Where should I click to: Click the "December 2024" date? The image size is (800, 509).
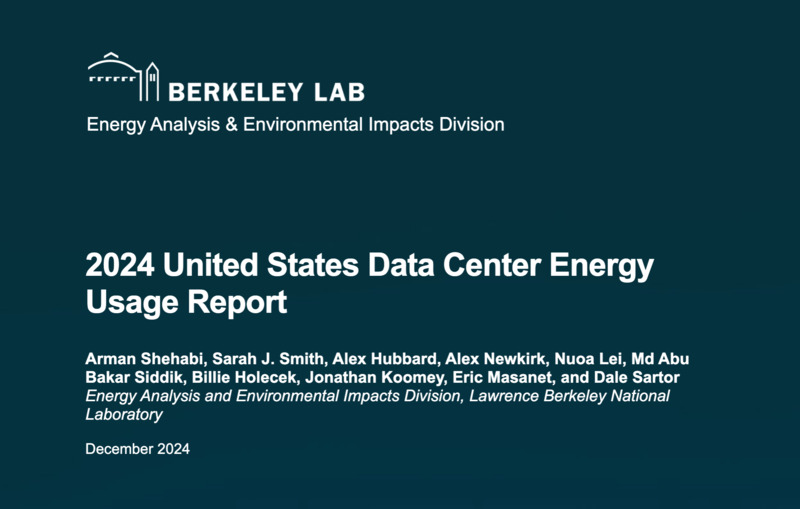(x=137, y=449)
